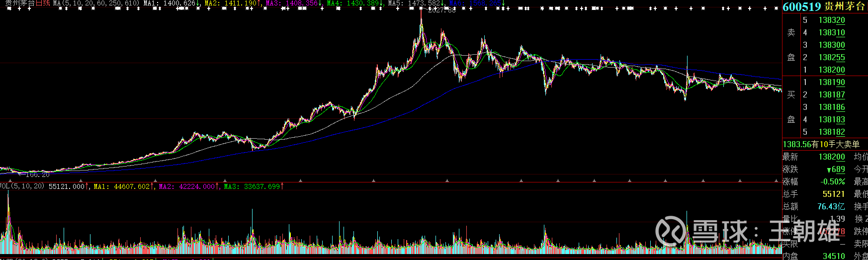Click the yellow MA2 1411.190 value
The width and height of the screenshot is (868, 260).
233,3
